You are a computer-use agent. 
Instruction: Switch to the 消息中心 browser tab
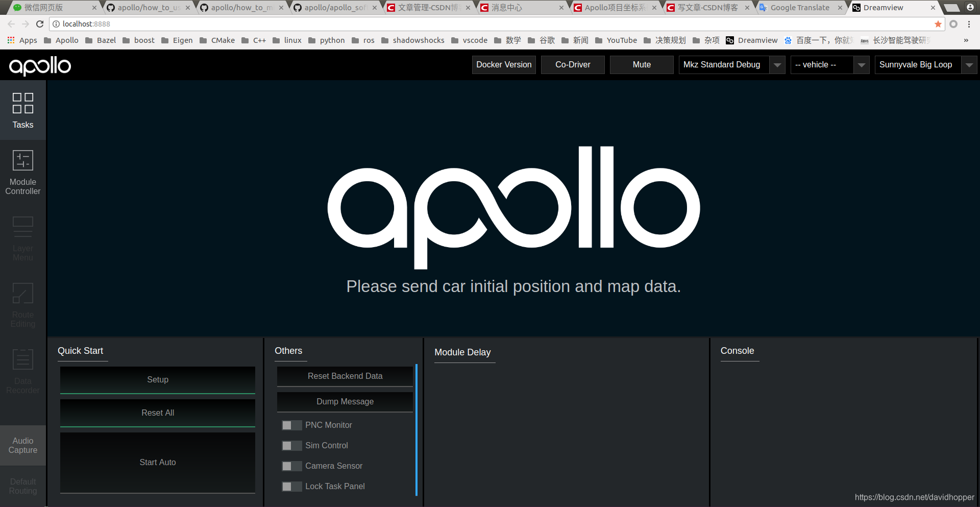coord(522,8)
